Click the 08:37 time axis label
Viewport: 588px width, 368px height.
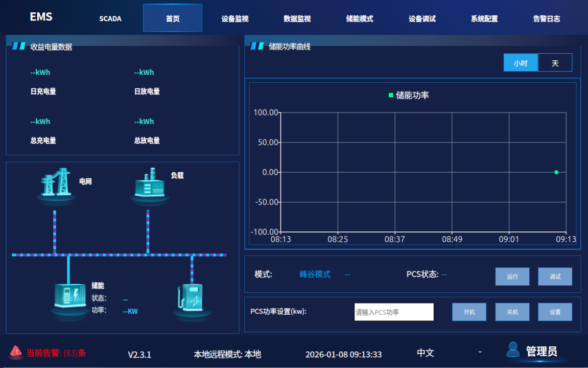pyautogui.click(x=395, y=239)
